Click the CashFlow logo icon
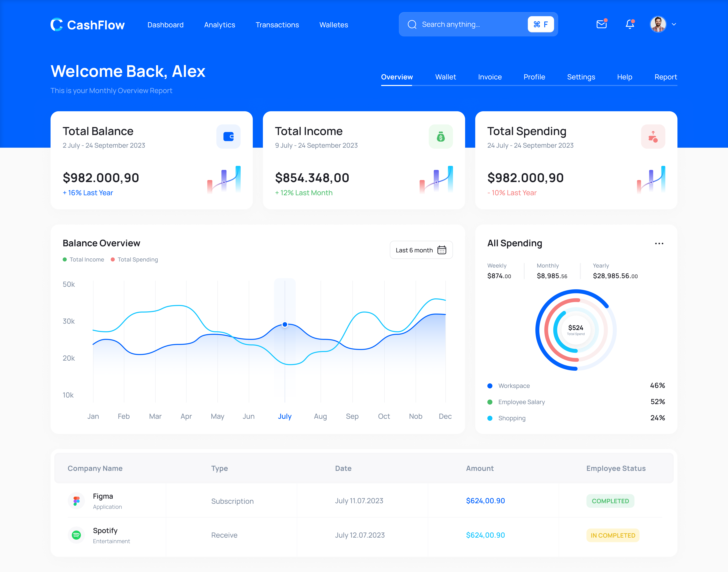This screenshot has height=572, width=728. (x=57, y=24)
